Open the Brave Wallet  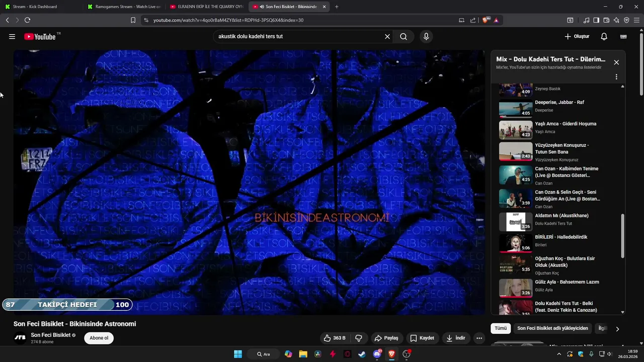tap(606, 20)
